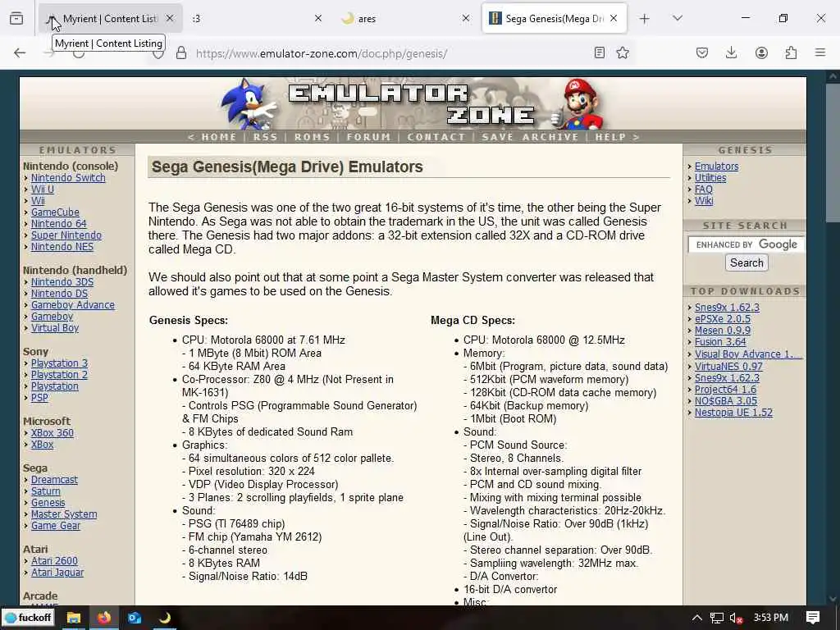Open the Dreamcast emulators link

pos(54,480)
